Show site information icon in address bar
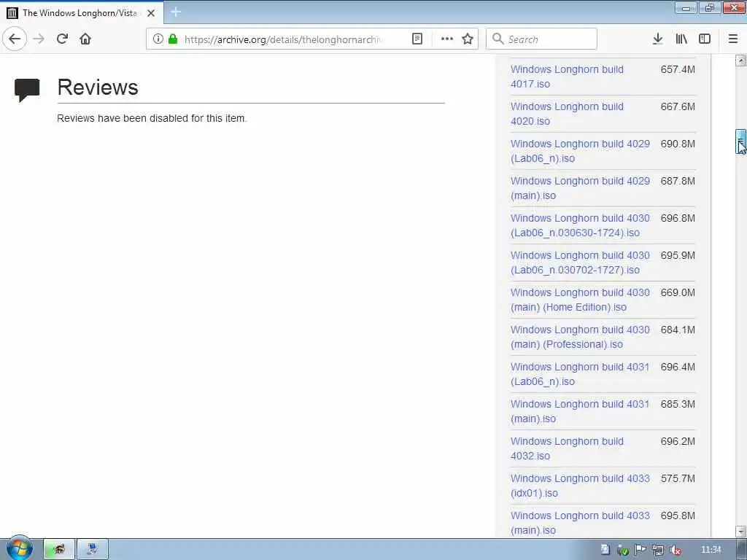747x560 pixels. coord(158,39)
